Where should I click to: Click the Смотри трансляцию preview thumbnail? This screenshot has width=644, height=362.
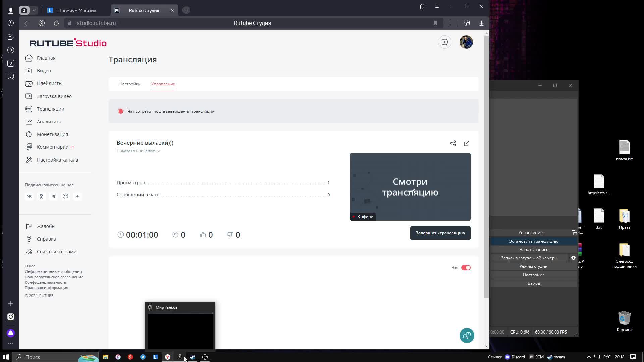(410, 187)
